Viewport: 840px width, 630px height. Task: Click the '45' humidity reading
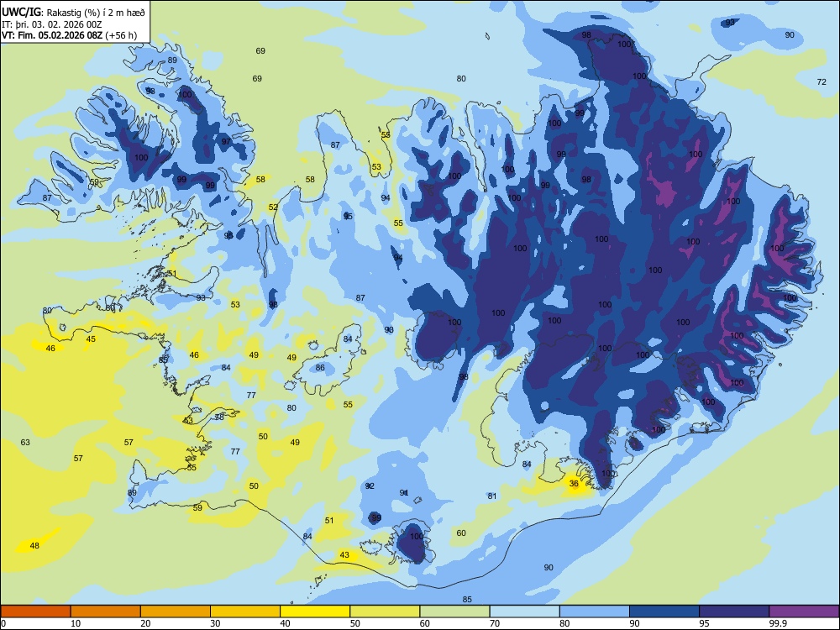click(91, 339)
